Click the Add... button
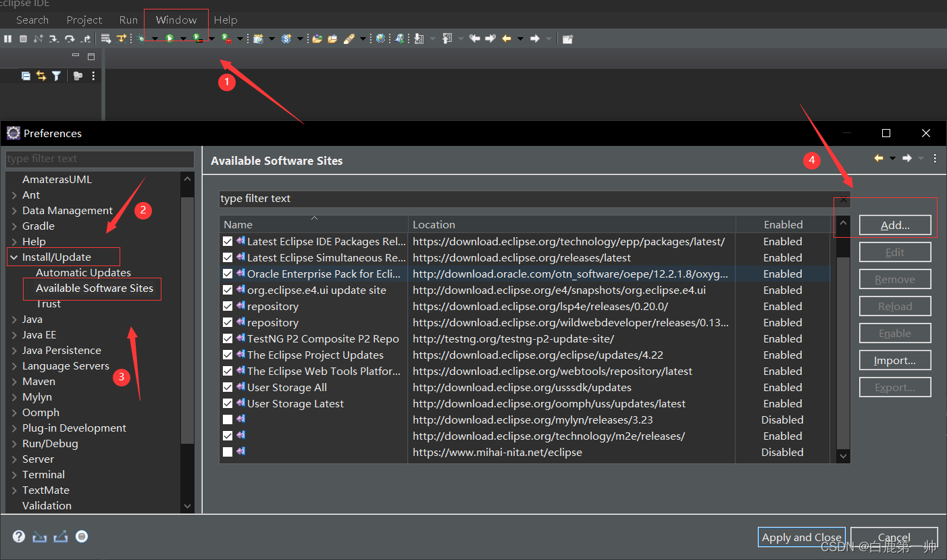The height and width of the screenshot is (560, 947). pos(895,225)
